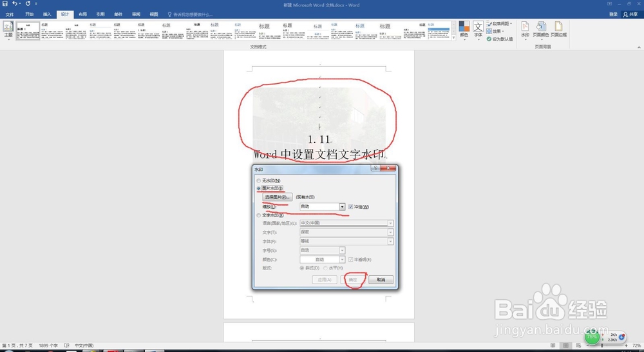The width and height of the screenshot is (644, 352).
Task: Open the 缩放 scale dropdown arrow
Action: (342, 207)
